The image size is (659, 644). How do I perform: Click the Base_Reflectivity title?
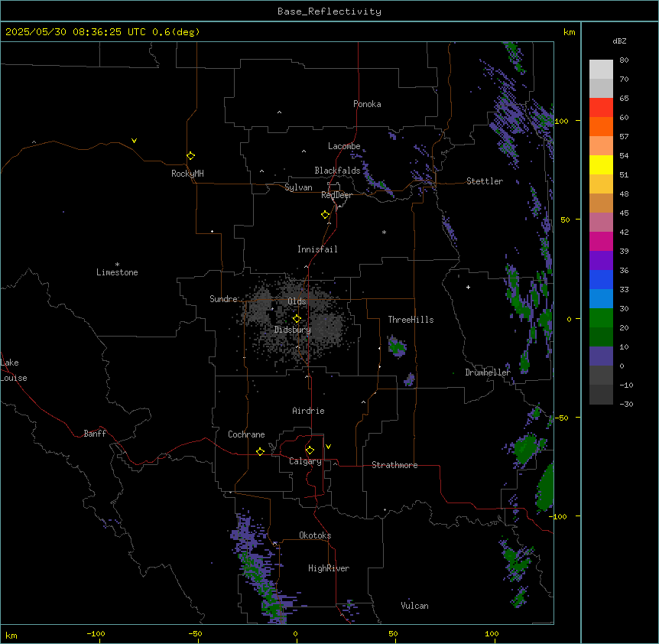tap(329, 11)
